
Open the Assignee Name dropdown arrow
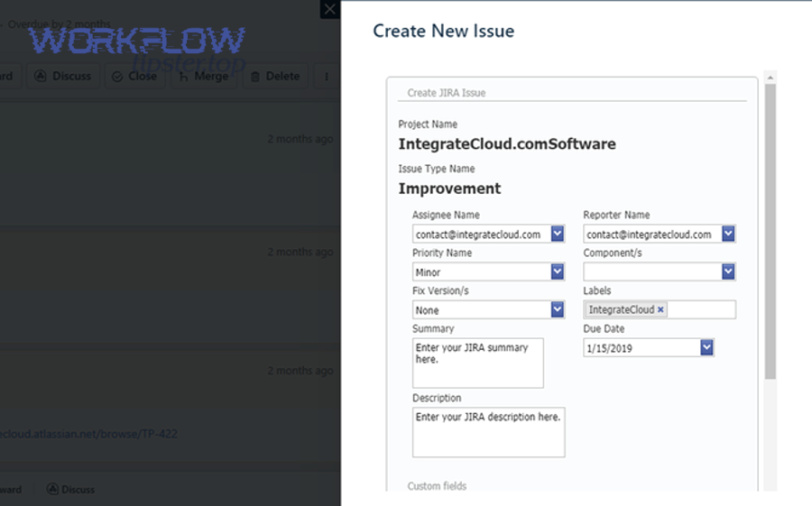click(x=558, y=234)
